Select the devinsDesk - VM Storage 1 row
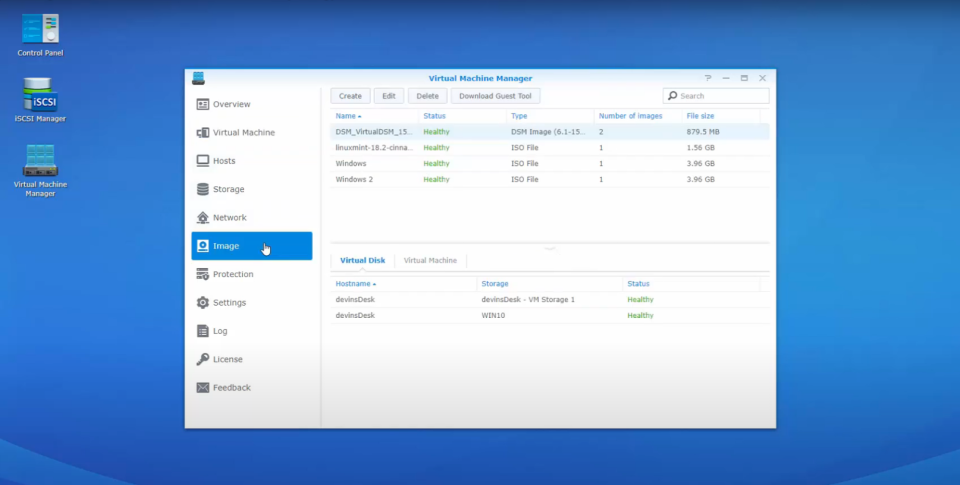The image size is (960, 485). tap(550, 299)
